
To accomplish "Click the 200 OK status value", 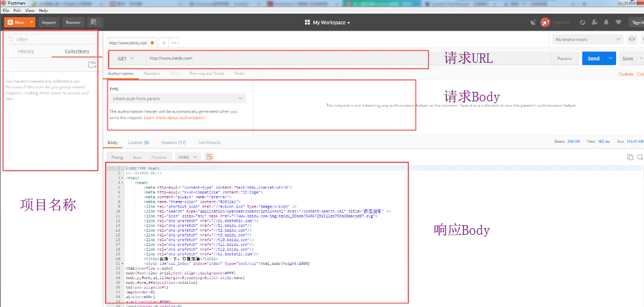I will pyautogui.click(x=574, y=142).
